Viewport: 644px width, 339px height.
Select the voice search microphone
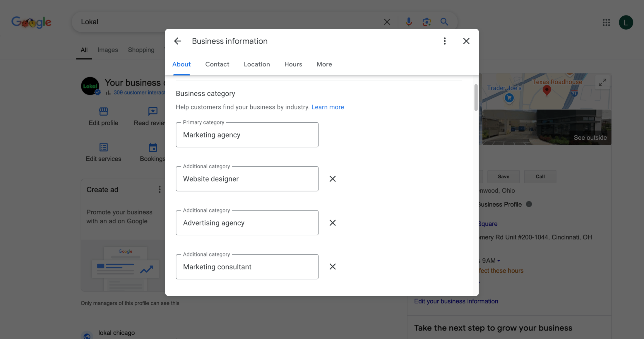coord(408,22)
